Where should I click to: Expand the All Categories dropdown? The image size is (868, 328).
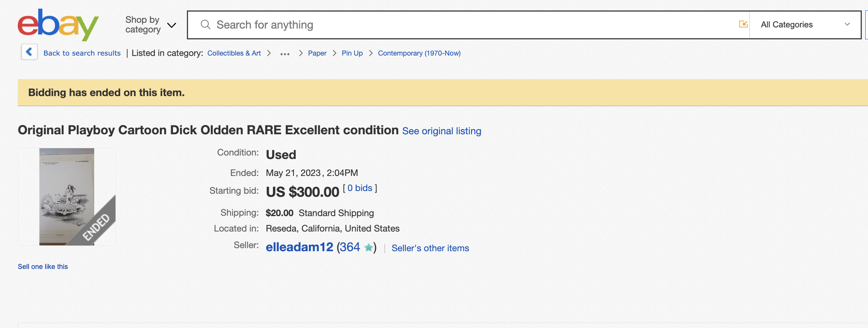pyautogui.click(x=805, y=25)
